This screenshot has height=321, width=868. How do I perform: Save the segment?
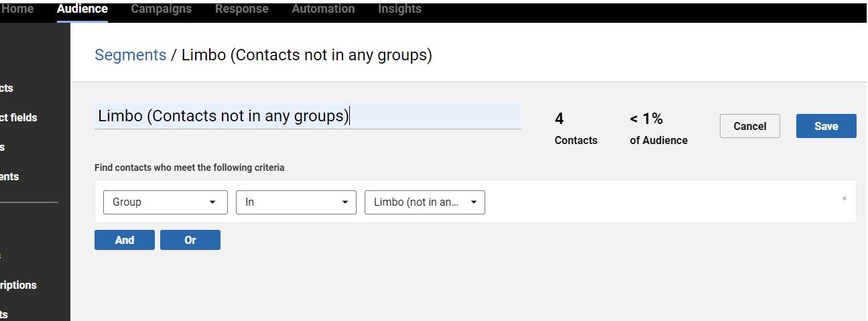click(x=826, y=126)
